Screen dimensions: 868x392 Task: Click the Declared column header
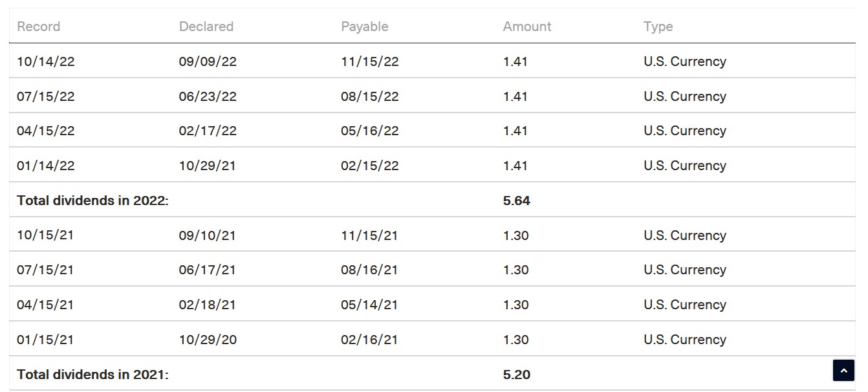[206, 27]
